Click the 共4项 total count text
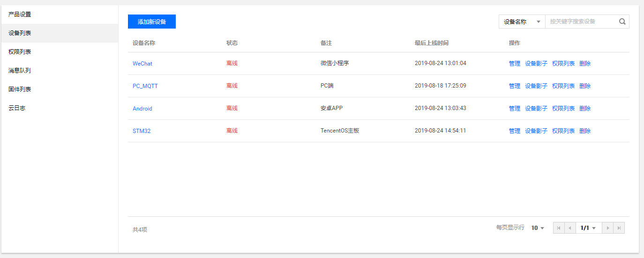Viewport: 644px width, 258px height. click(140, 230)
